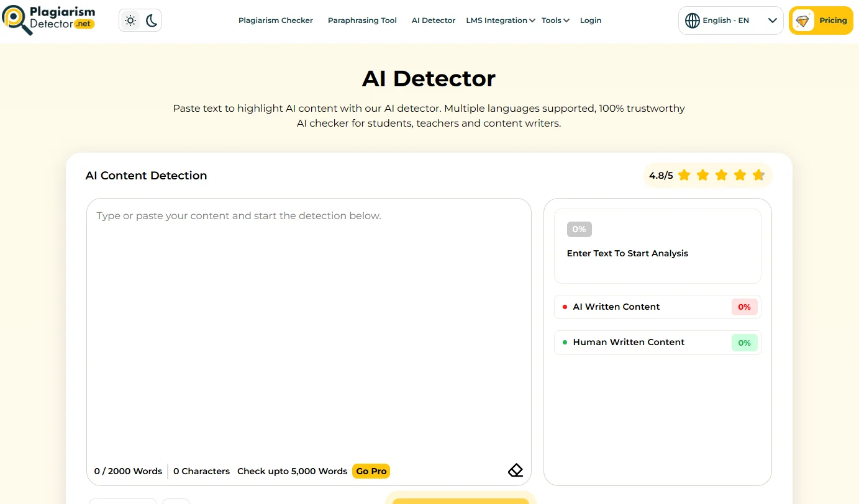This screenshot has height=504, width=859.
Task: Click the 0 / 2000 Words counter
Action: 128,471
